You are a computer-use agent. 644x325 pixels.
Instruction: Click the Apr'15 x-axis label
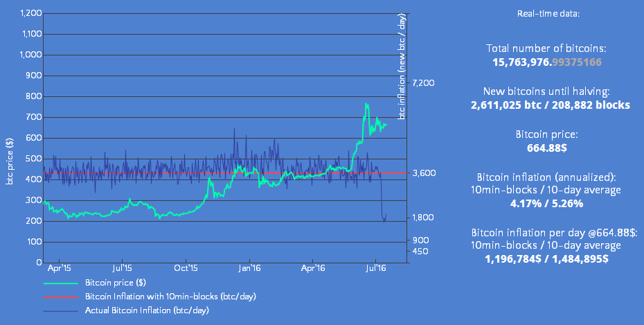click(59, 268)
